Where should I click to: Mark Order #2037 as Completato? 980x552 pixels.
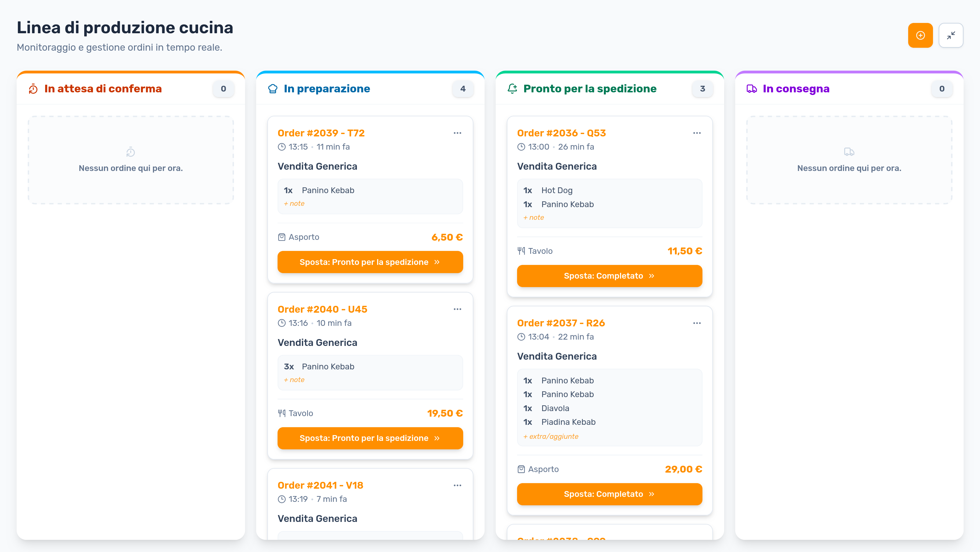(609, 494)
